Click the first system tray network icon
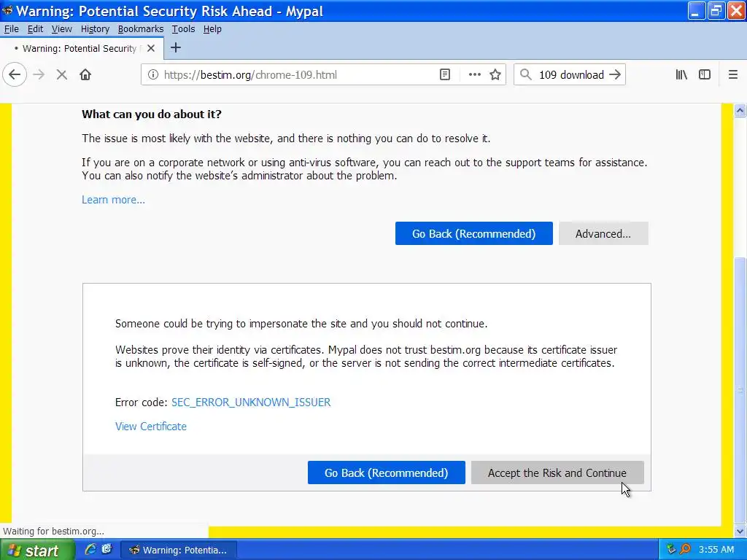The image size is (747, 560). [671, 550]
